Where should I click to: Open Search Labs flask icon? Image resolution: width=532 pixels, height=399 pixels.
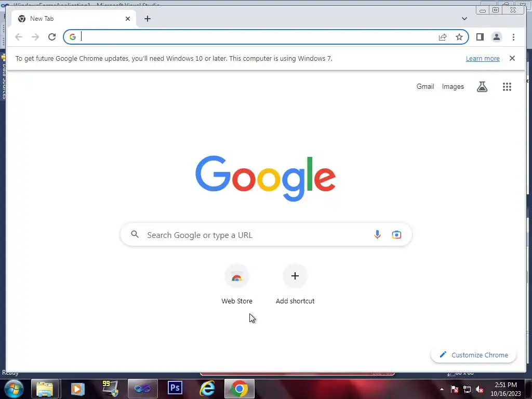(x=482, y=87)
